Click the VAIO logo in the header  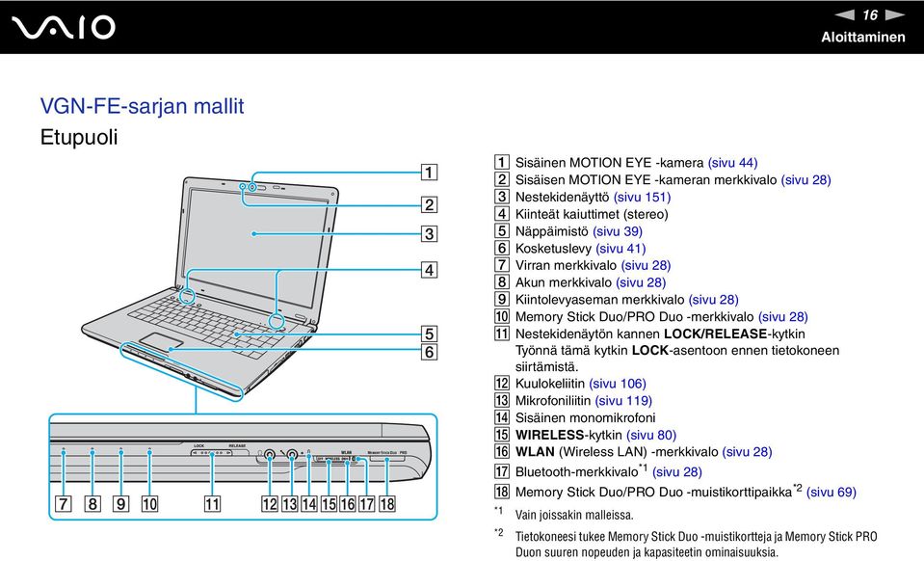coord(64,28)
